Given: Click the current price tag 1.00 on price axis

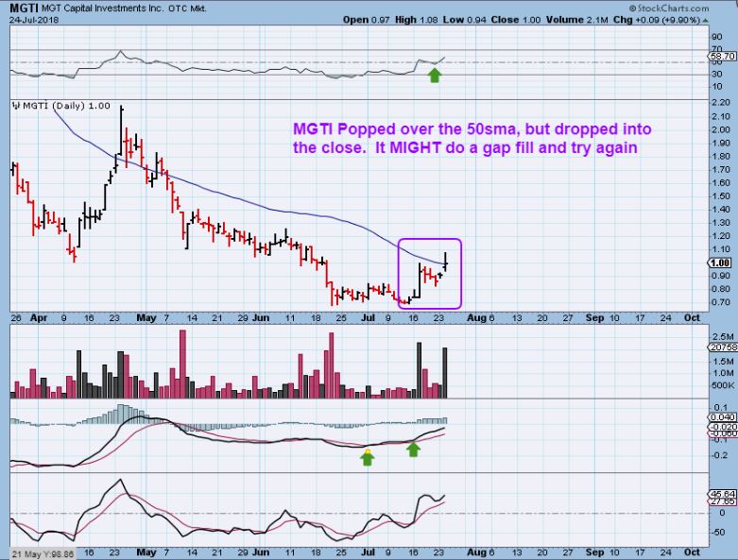Looking at the screenshot, I should click(721, 263).
